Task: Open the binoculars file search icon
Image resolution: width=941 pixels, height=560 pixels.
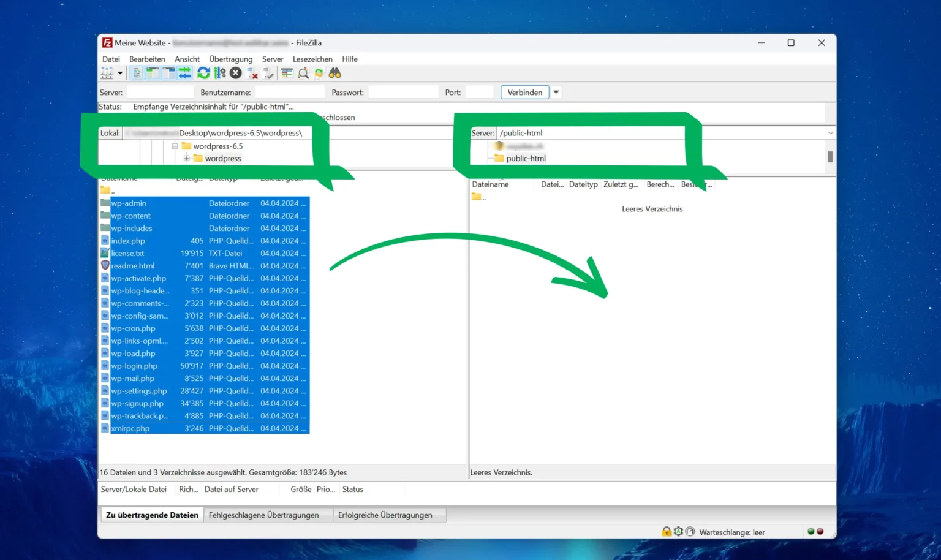Action: coord(334,74)
